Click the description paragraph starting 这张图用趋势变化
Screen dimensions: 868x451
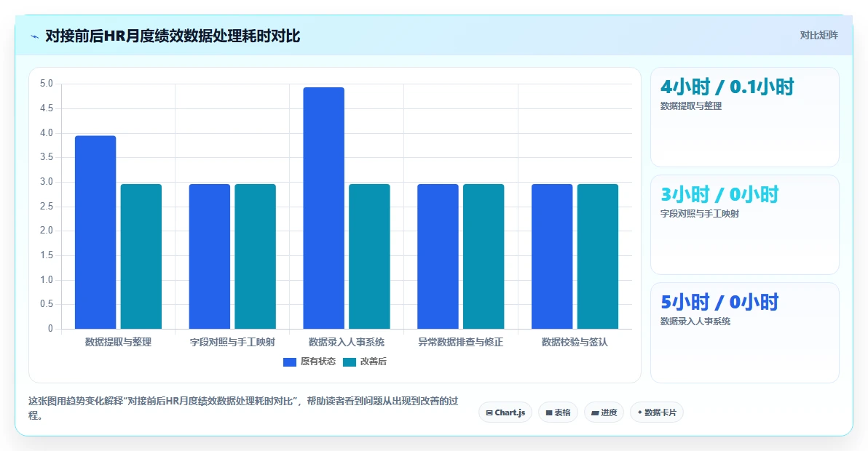(x=243, y=408)
